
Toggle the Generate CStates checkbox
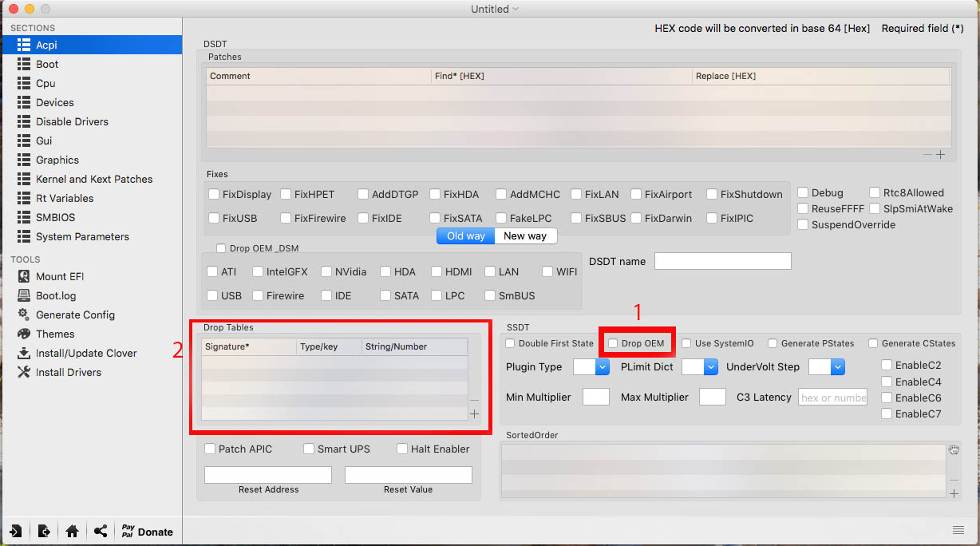click(873, 343)
